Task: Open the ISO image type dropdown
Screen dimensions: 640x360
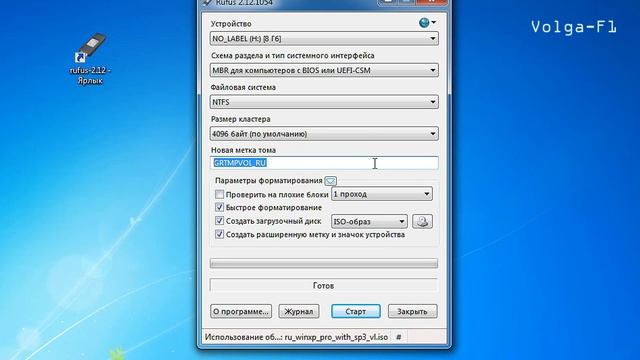Action: (x=369, y=222)
